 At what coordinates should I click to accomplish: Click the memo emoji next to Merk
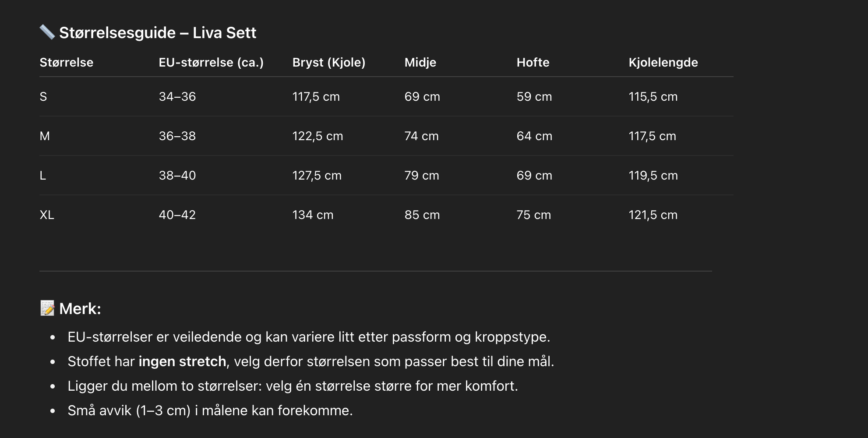tap(47, 308)
